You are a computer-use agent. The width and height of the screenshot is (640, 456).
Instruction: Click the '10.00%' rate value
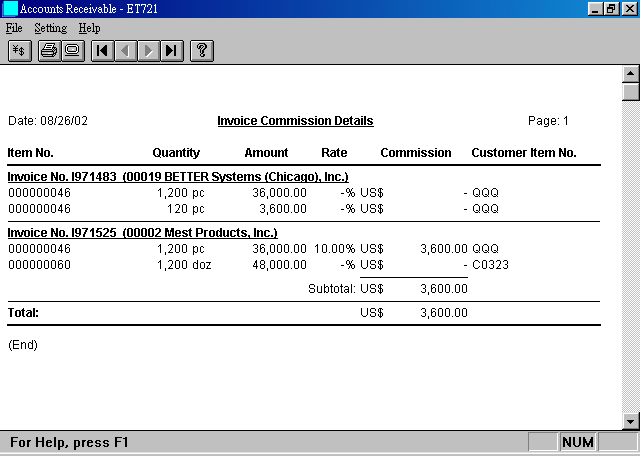click(334, 249)
